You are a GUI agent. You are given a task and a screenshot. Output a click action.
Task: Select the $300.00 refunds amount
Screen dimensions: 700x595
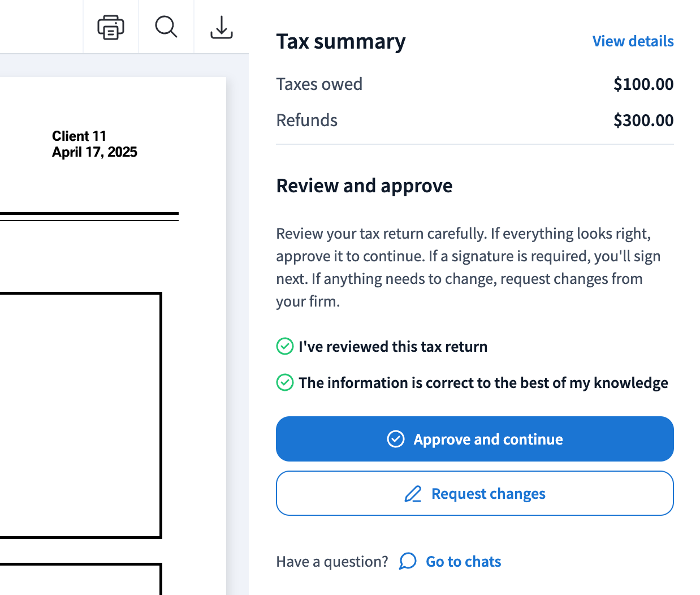click(x=643, y=120)
